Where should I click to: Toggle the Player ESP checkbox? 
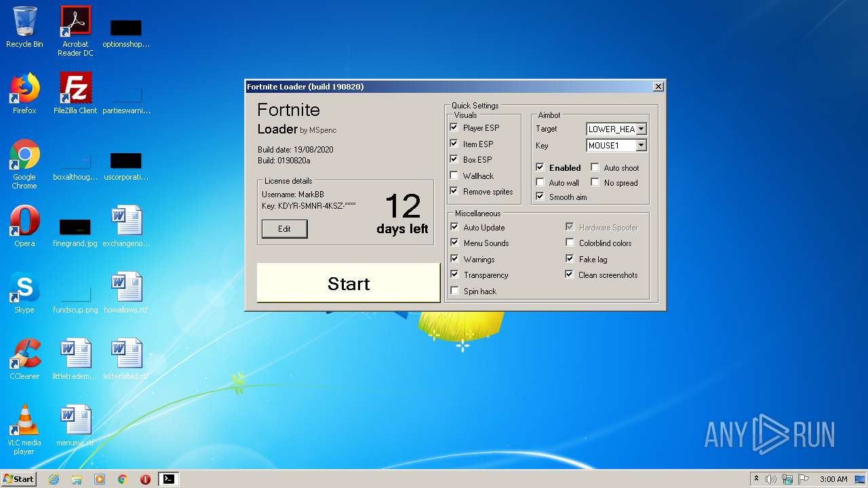click(454, 127)
